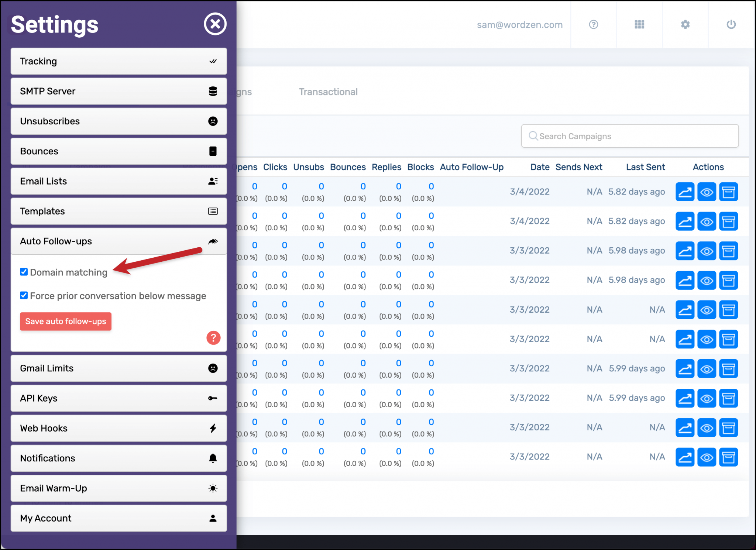Click the red question mark help icon

pos(213,338)
